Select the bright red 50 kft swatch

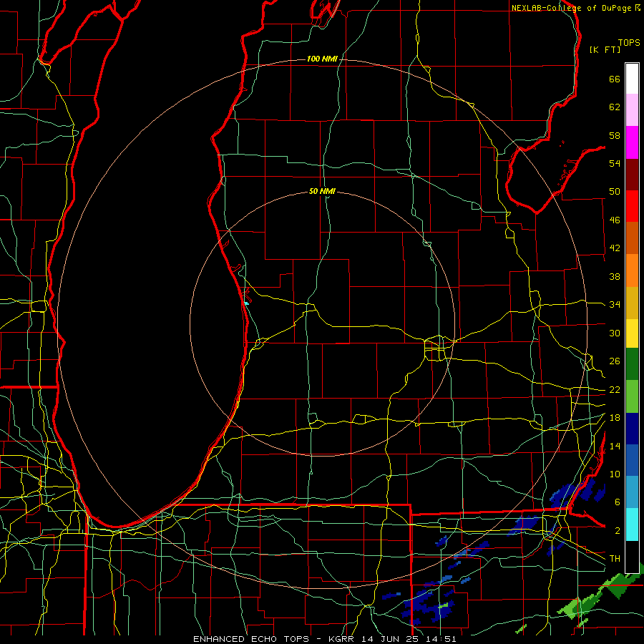pos(632,206)
